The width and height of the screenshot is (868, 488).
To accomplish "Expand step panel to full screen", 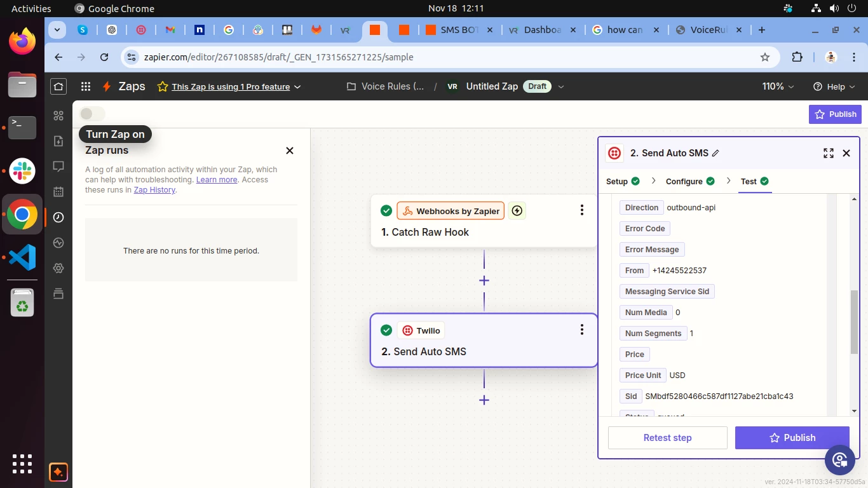I will (829, 153).
